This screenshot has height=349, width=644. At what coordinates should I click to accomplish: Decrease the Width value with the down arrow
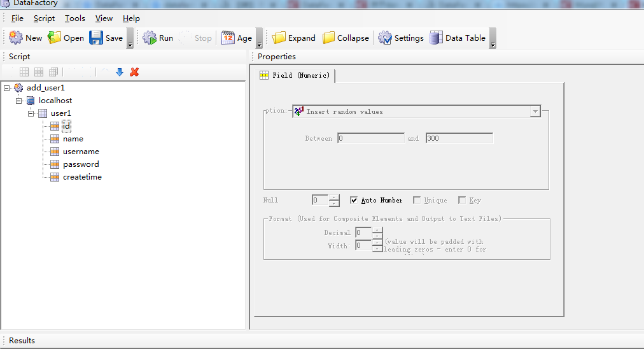[377, 249]
